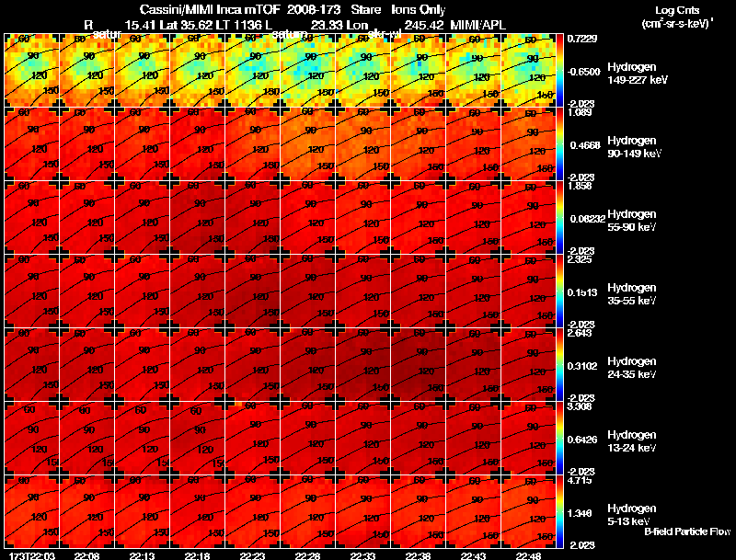The image size is (736, 560).
Task: Click the '22:08' time label
Action: click(x=86, y=555)
